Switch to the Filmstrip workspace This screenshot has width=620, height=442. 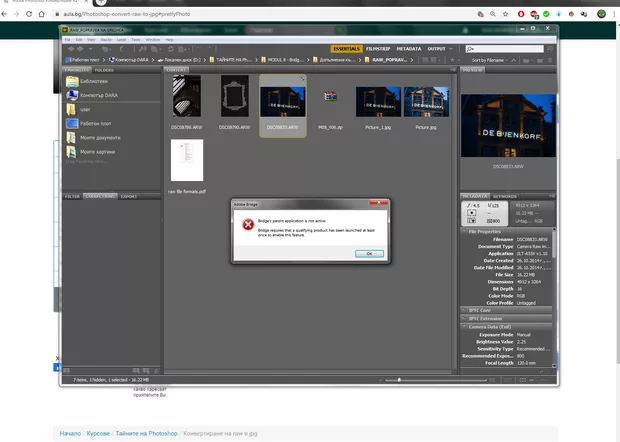[x=379, y=48]
